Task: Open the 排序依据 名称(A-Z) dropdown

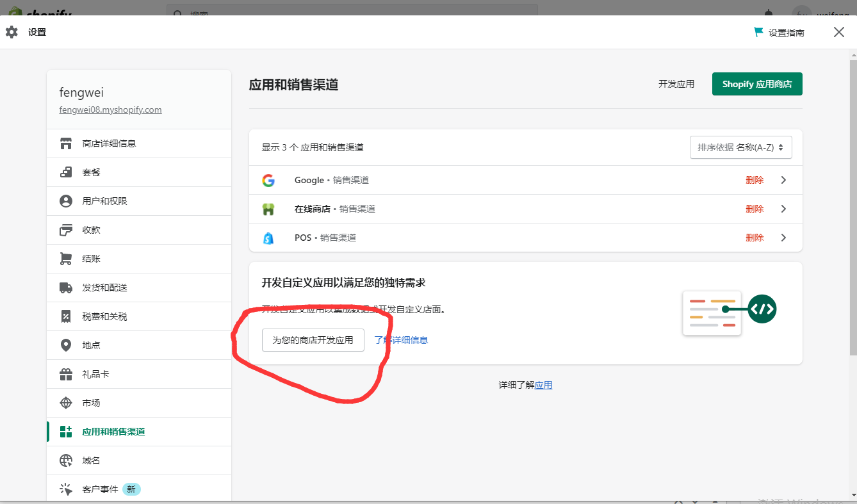Action: point(741,147)
